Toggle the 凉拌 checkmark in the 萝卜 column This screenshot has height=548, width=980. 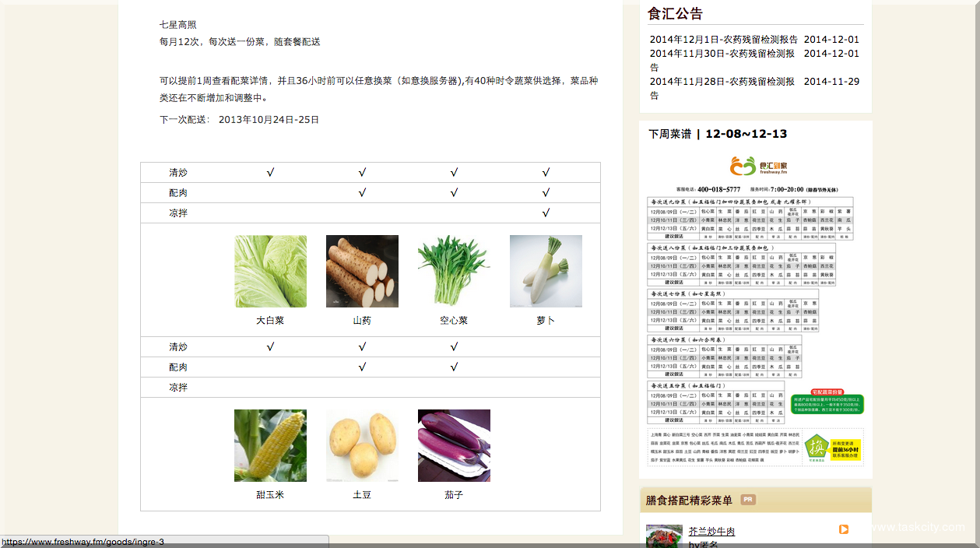click(545, 211)
